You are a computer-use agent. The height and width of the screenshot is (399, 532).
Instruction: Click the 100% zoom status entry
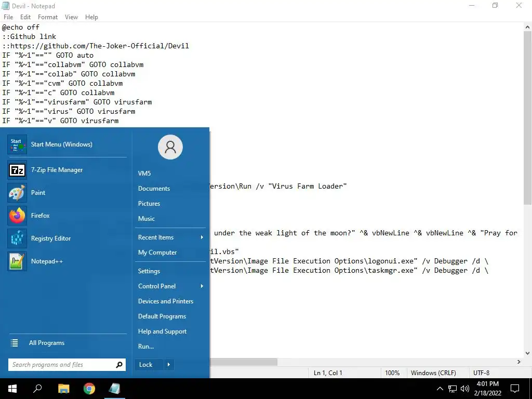tap(392, 373)
